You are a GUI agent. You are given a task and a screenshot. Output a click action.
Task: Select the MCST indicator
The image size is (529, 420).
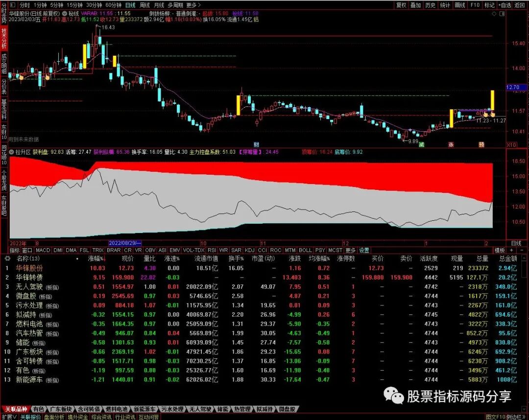[x=336, y=251]
